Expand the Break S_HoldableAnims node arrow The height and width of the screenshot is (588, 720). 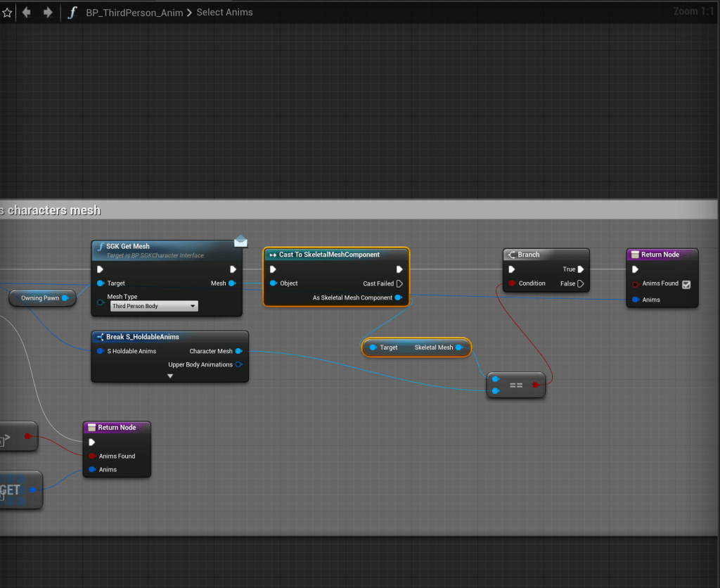pos(170,376)
